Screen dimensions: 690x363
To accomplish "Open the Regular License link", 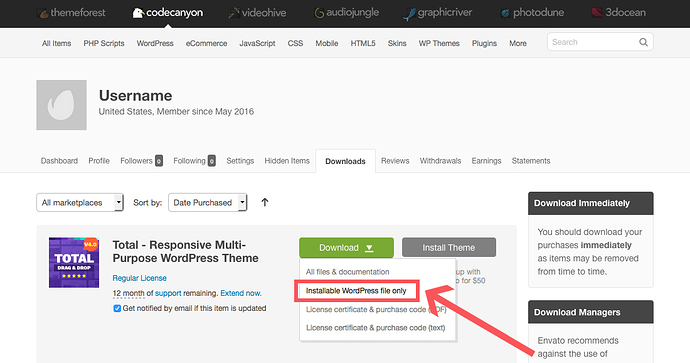I will click(x=139, y=278).
